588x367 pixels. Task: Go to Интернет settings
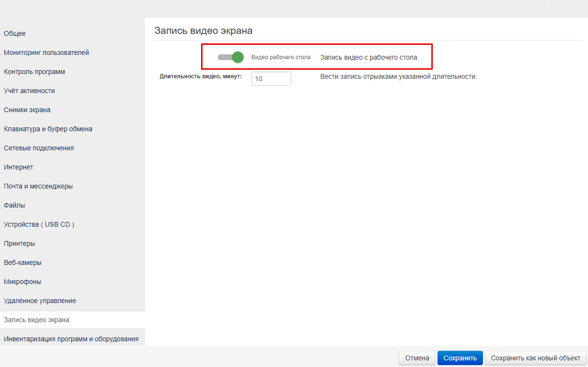[x=19, y=167]
